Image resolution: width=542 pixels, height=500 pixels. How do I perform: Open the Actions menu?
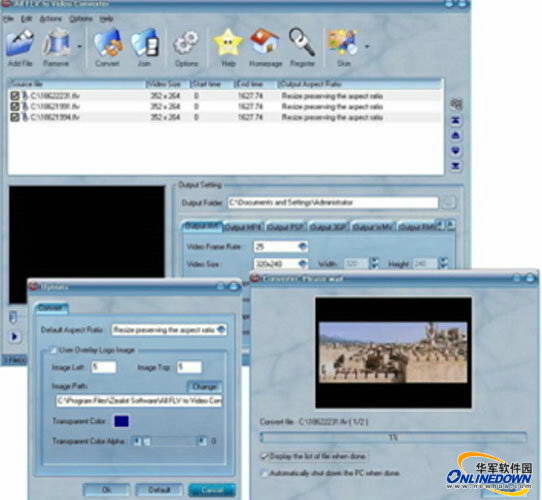tap(50, 19)
